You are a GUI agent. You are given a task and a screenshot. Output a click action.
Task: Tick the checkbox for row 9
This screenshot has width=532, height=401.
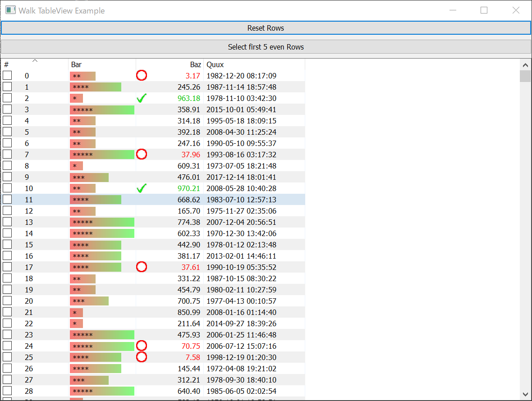coord(7,177)
